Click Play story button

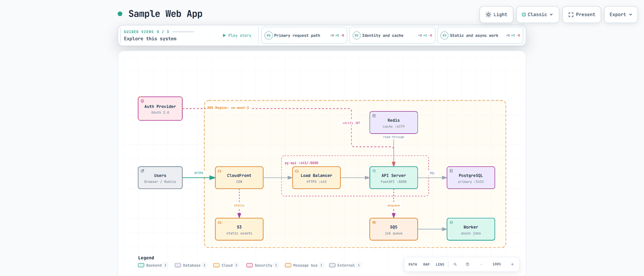[237, 36]
